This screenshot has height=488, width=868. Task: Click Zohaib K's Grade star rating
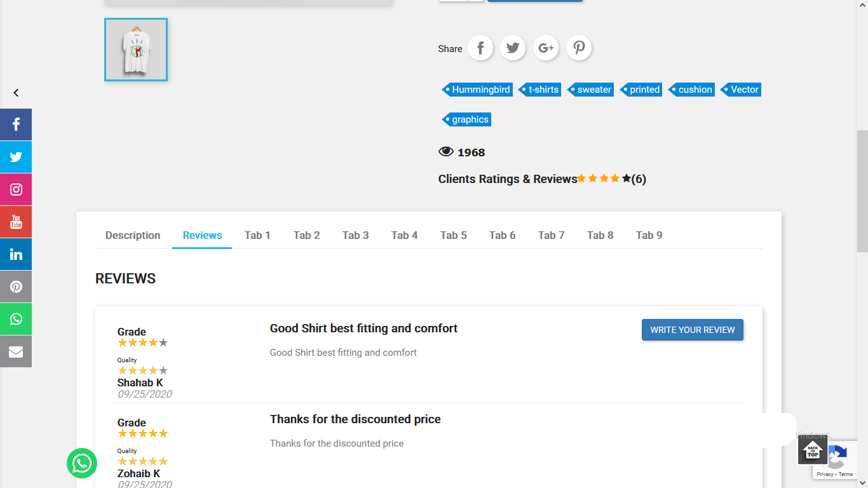143,433
